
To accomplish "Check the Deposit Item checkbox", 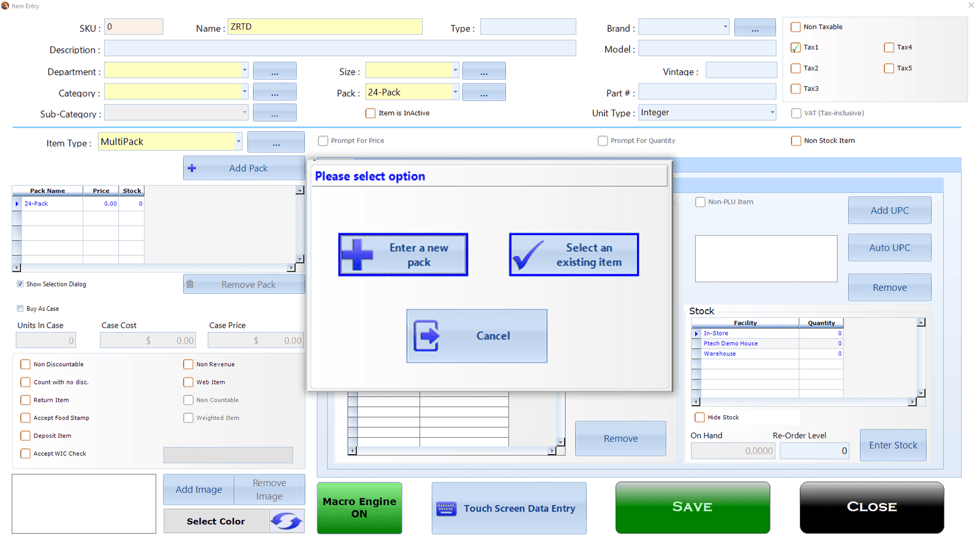I will [25, 436].
